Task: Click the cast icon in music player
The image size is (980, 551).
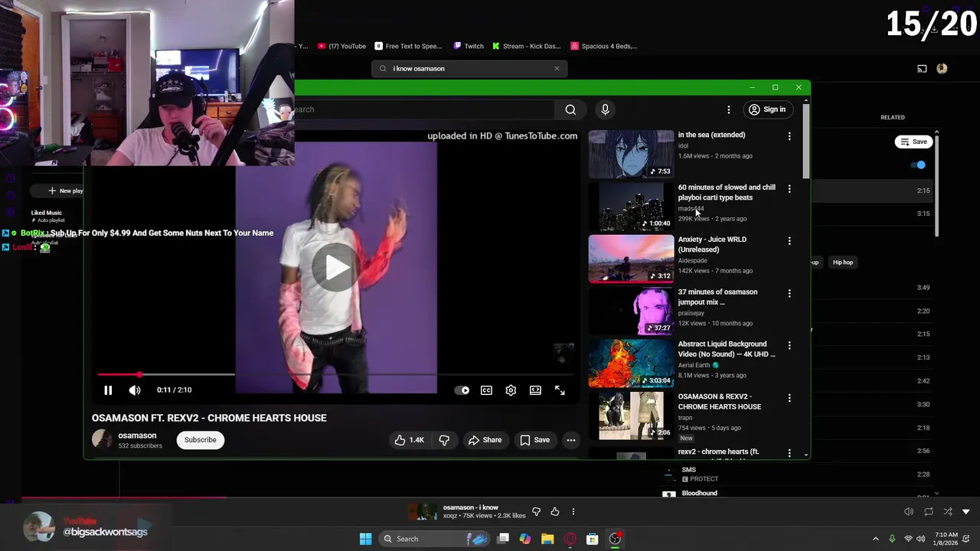Action: (x=922, y=69)
